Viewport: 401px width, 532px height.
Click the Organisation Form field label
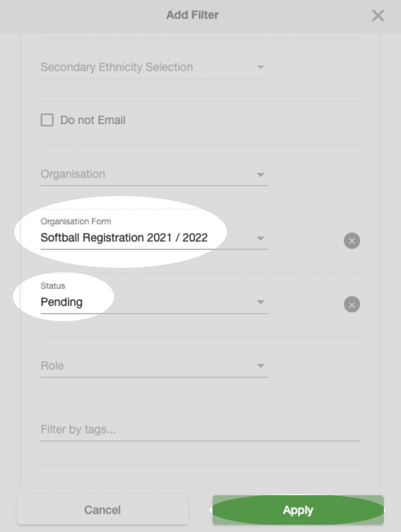76,221
